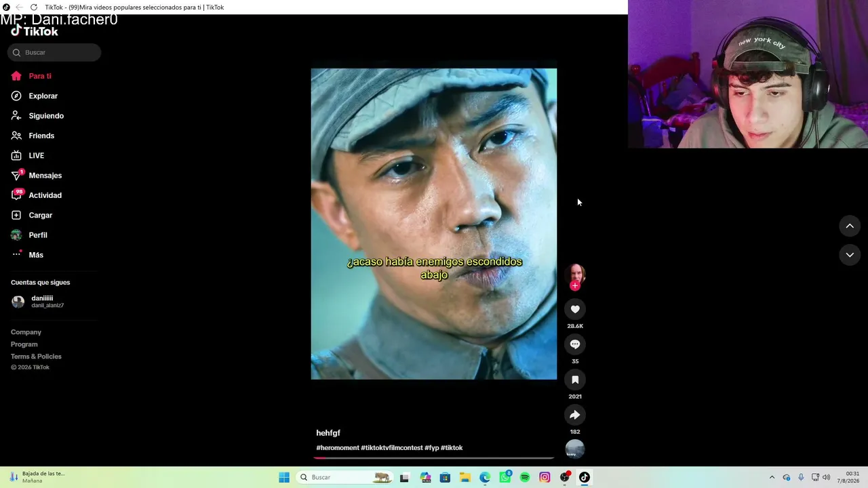868x488 pixels.
Task: Open the Windows Start menu
Action: (x=284, y=477)
